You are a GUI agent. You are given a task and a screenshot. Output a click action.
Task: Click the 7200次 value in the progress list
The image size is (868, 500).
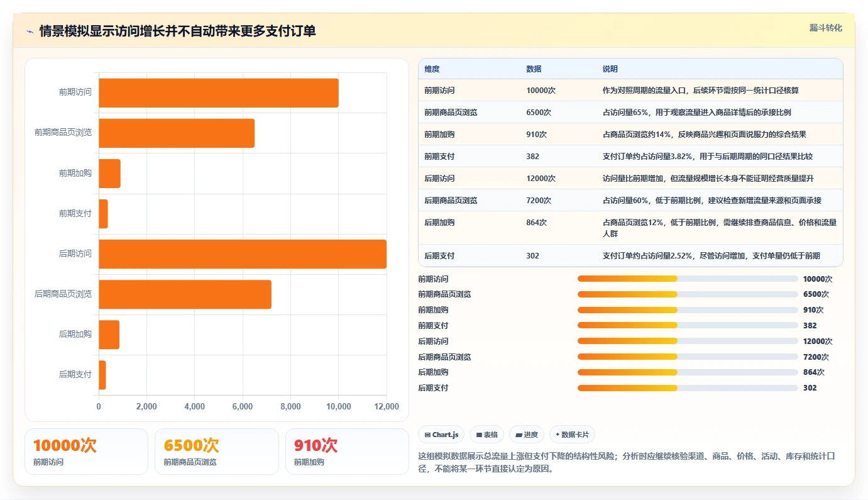coord(816,357)
